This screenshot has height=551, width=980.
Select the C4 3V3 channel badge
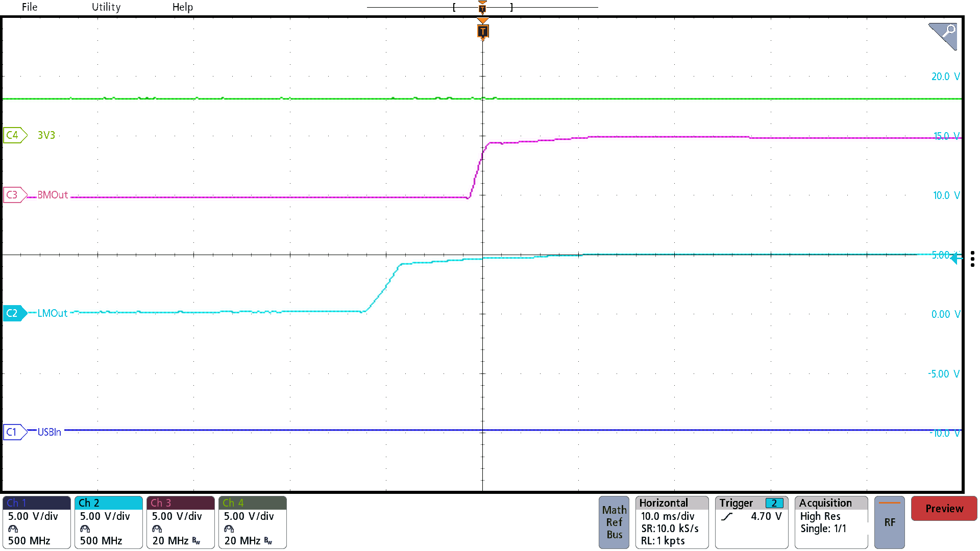point(14,135)
